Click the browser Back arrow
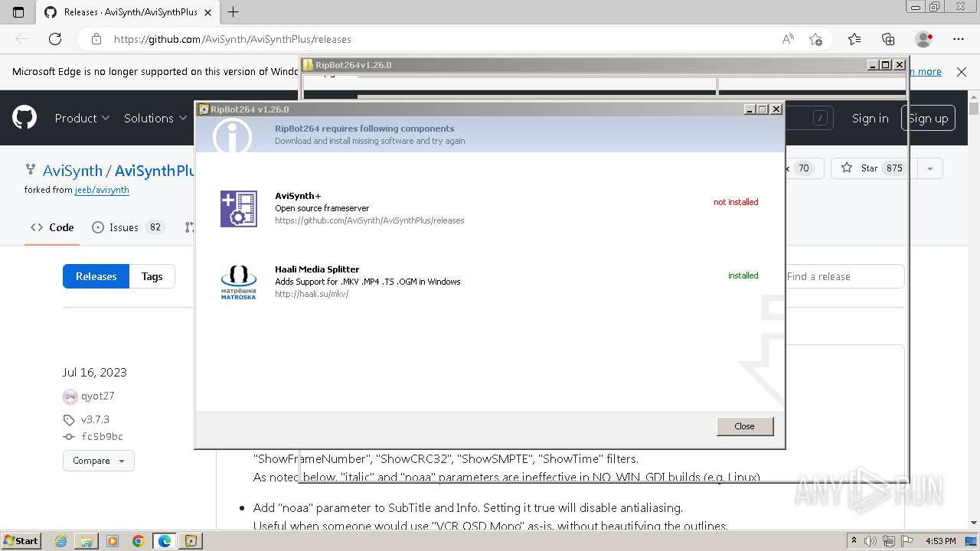 pyautogui.click(x=21, y=39)
